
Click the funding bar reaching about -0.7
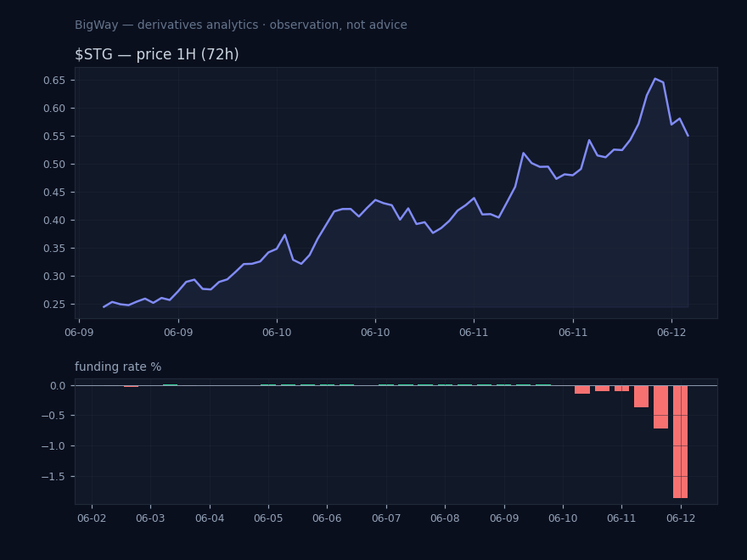tap(660, 406)
